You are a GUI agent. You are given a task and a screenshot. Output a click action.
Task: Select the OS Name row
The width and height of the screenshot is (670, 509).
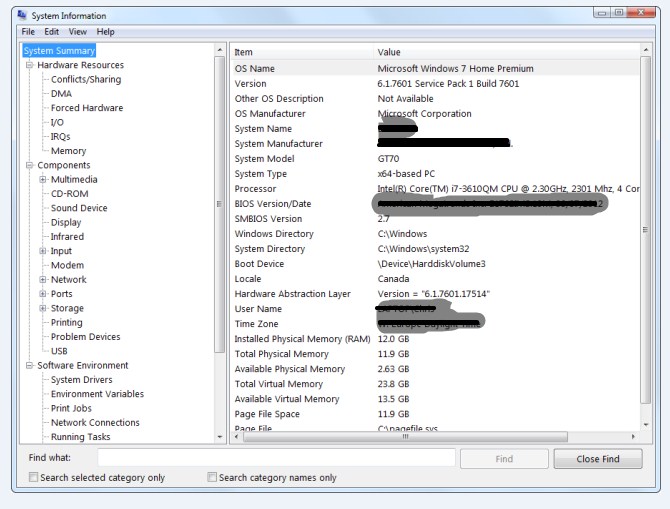click(435, 68)
